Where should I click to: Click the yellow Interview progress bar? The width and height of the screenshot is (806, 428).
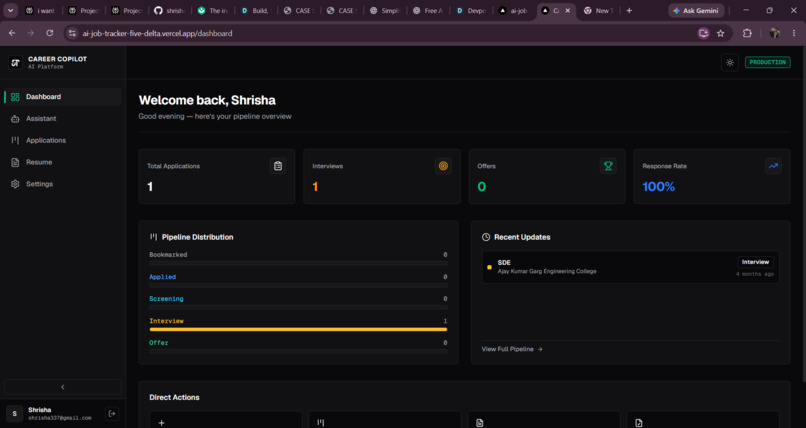tap(298, 329)
